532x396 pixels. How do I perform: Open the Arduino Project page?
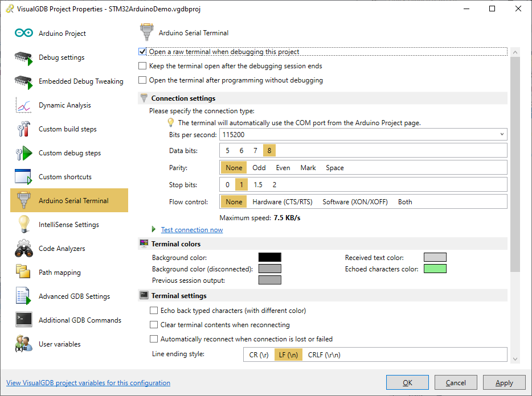(x=69, y=33)
